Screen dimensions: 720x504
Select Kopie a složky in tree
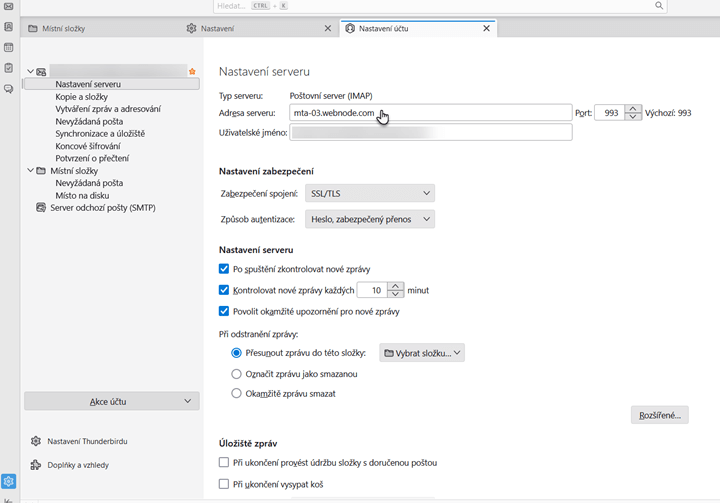(82, 97)
